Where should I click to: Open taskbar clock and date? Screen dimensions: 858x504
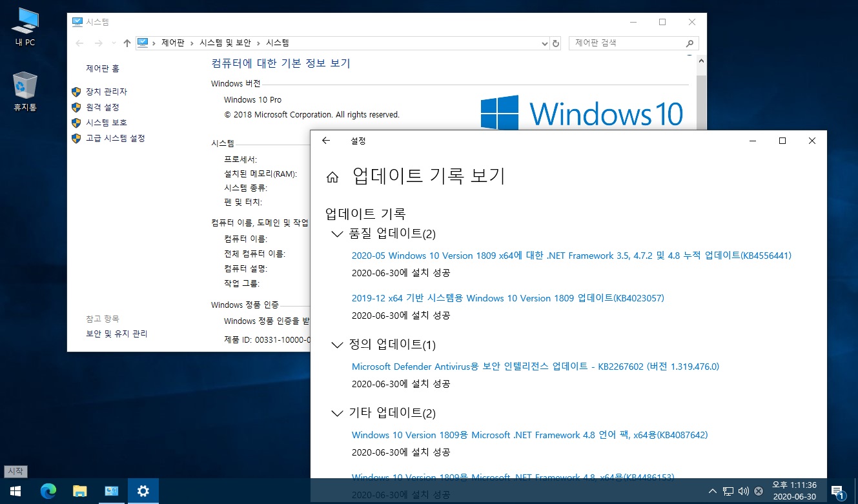pos(794,491)
